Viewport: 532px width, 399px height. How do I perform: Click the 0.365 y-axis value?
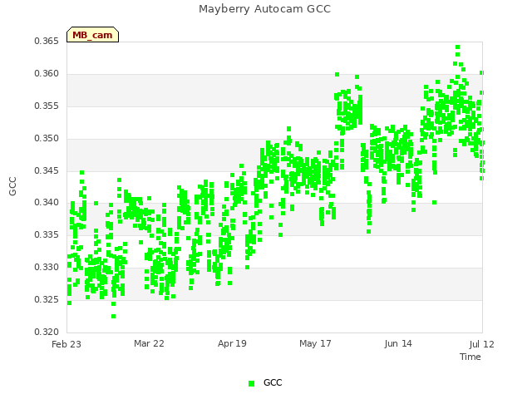coord(47,41)
